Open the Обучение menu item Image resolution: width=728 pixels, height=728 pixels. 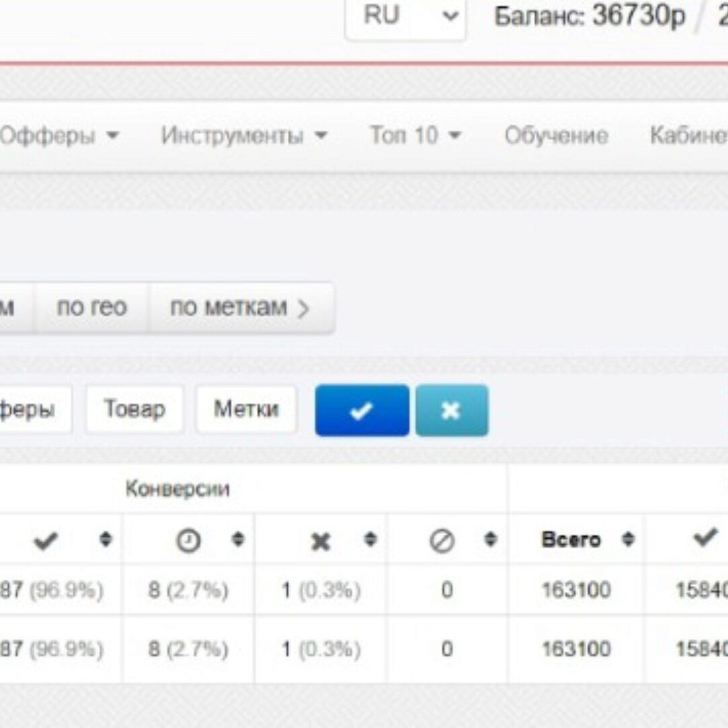point(556,135)
